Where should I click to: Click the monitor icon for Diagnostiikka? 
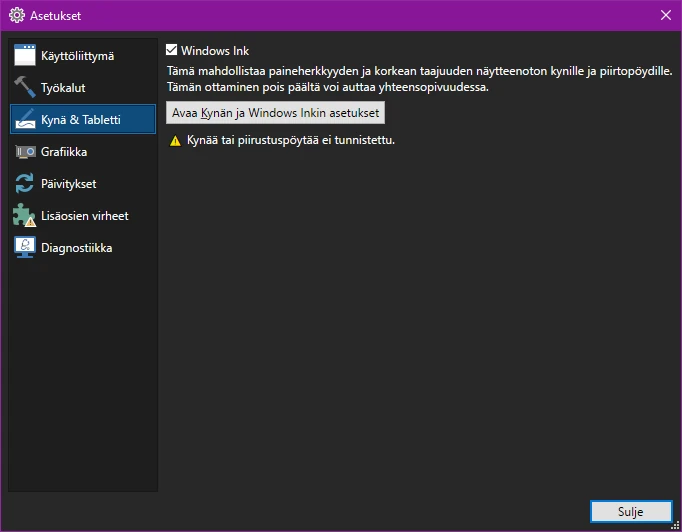[x=25, y=248]
